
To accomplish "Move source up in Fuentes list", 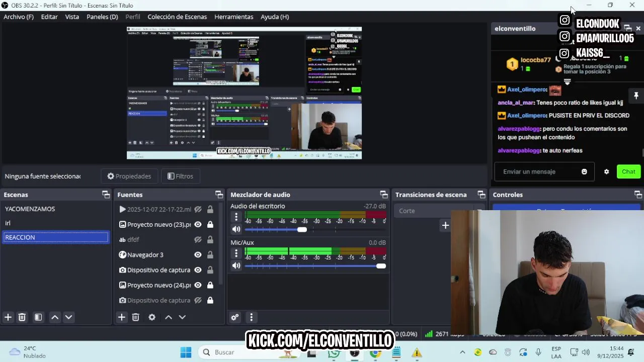I will (x=169, y=317).
